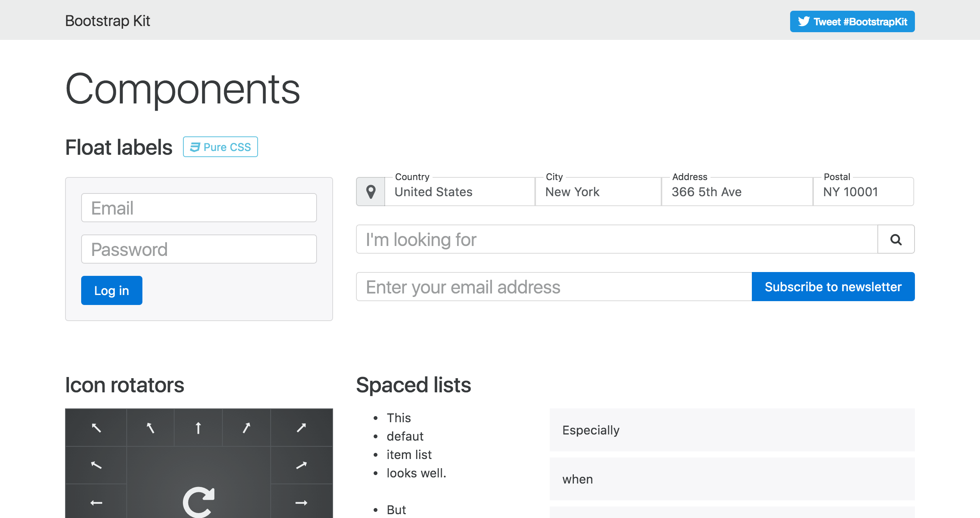This screenshot has width=980, height=518.
Task: Click the Password input field
Action: click(199, 249)
